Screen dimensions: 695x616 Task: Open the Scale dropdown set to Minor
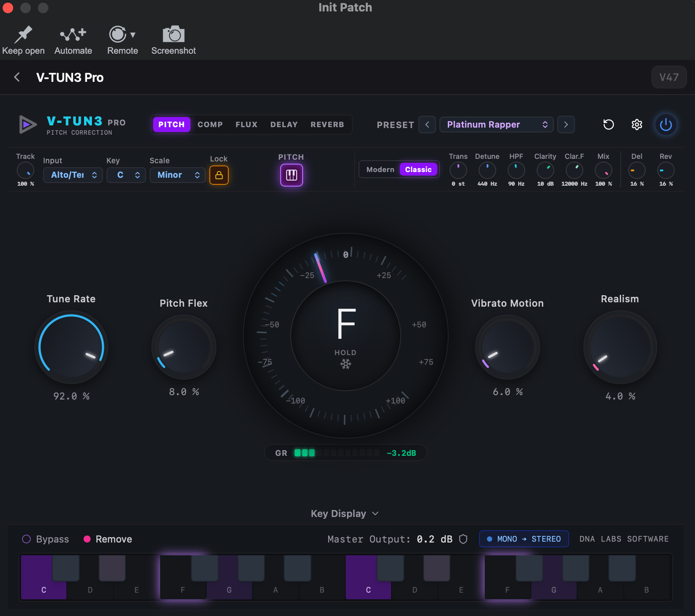pos(177,175)
